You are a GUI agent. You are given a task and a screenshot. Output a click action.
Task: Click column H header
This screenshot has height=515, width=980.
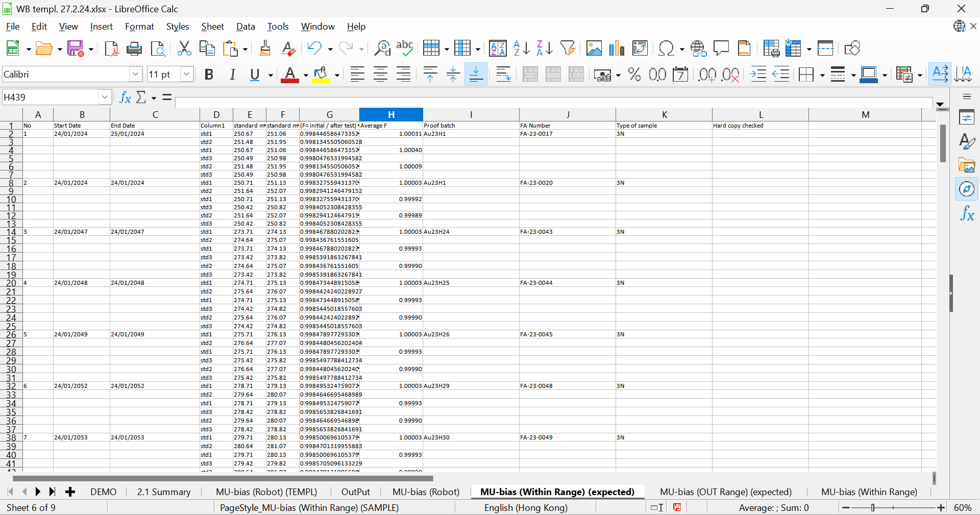click(x=391, y=115)
